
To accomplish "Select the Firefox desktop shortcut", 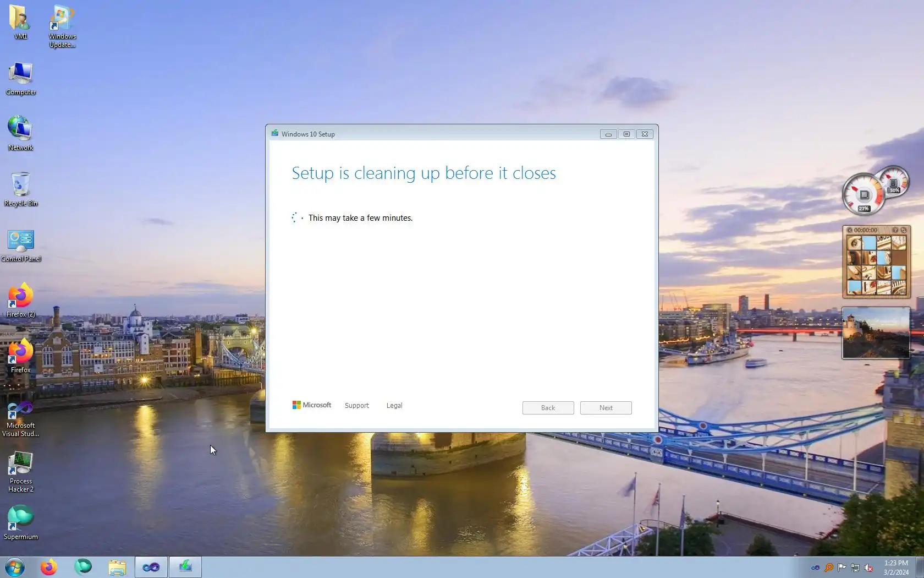I will 21,356.
